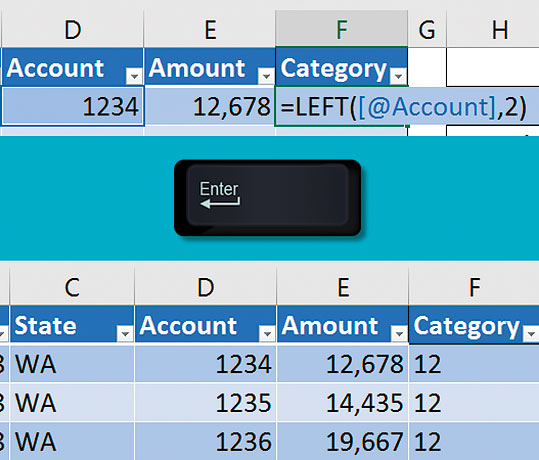Select column G header in top sheet
This screenshot has width=539, height=460.
(427, 30)
